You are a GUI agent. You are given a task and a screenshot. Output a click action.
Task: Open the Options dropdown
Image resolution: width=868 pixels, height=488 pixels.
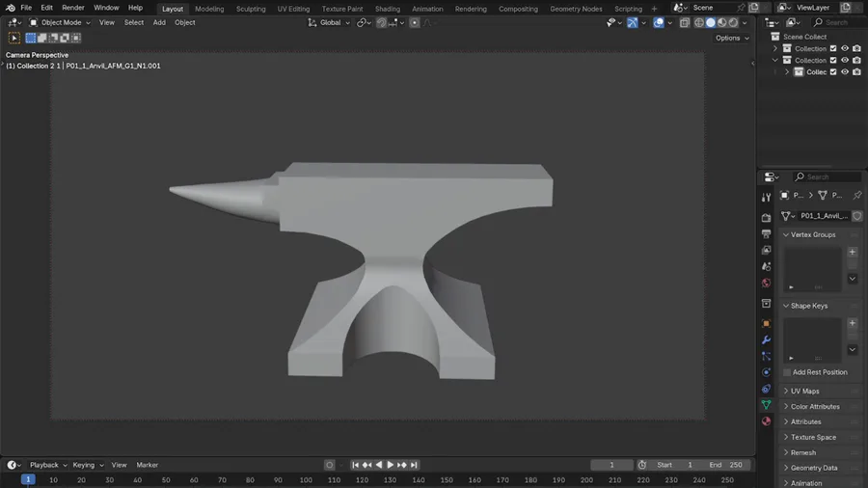(x=732, y=39)
